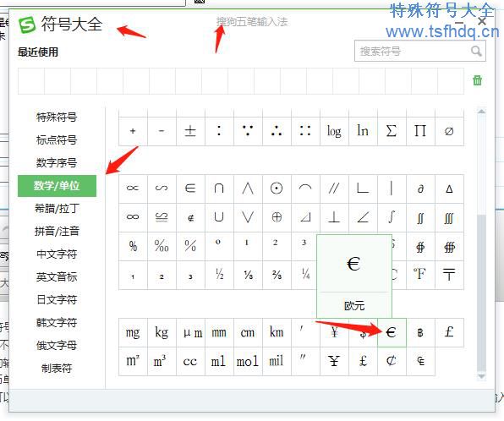The width and height of the screenshot is (504, 421).
Task: Pick the summation sigma symbol
Action: [392, 131]
